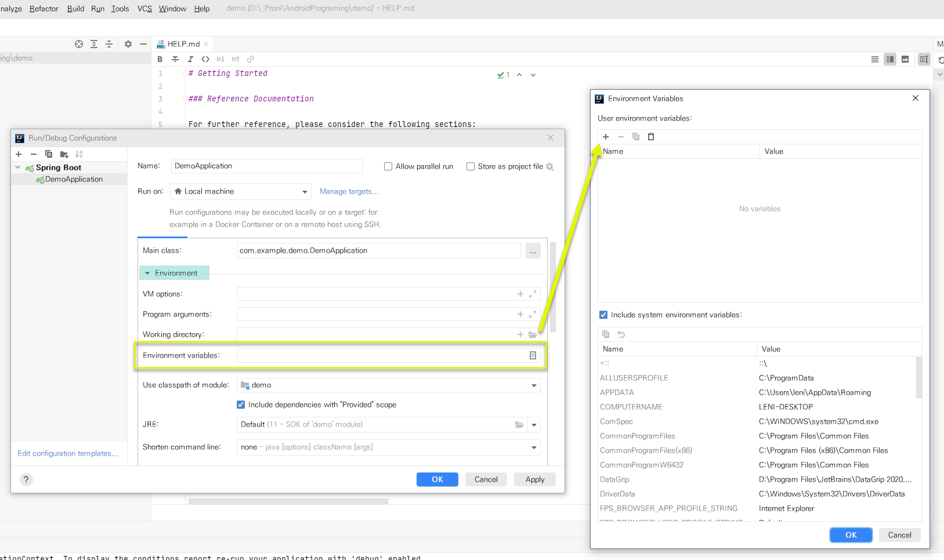This screenshot has height=560, width=944.
Task: Revert system environment variables icon
Action: pos(621,334)
